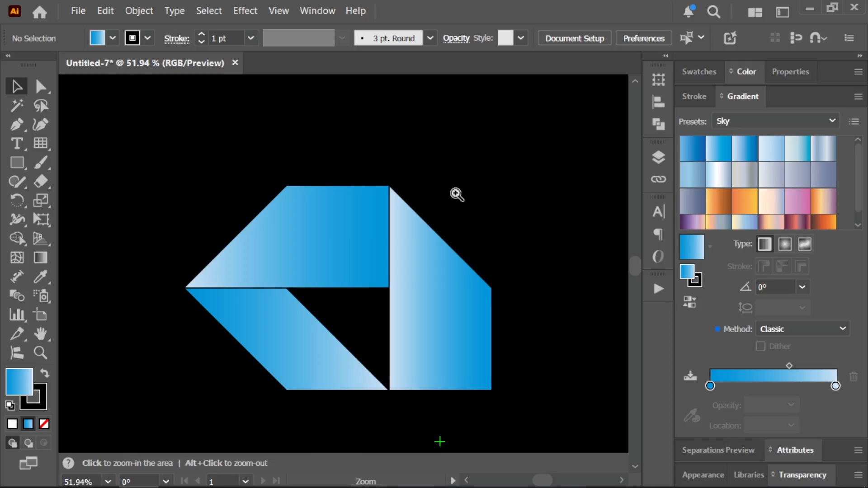The image size is (868, 488).
Task: Pick the Rectangular Grid tool
Action: coord(41,144)
